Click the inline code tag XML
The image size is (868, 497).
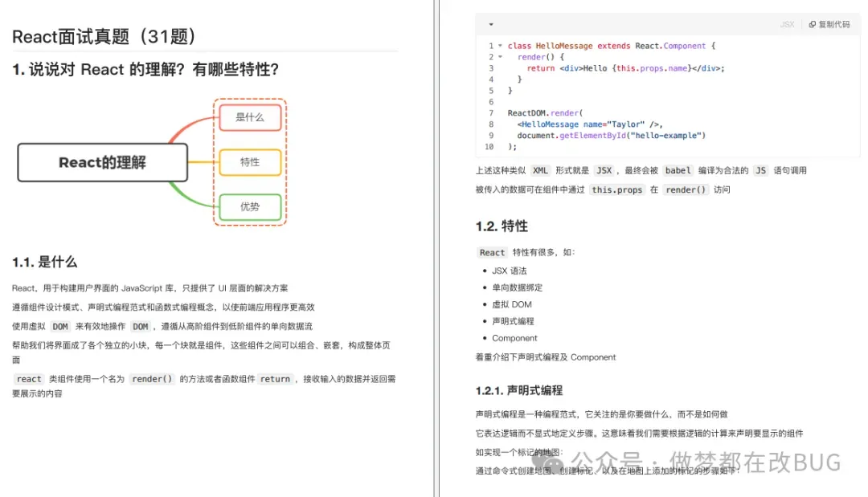pos(540,170)
